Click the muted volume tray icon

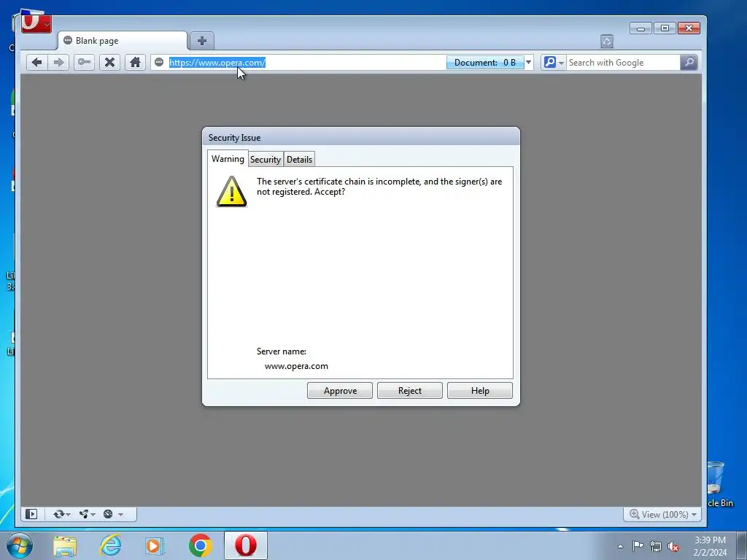click(673, 546)
